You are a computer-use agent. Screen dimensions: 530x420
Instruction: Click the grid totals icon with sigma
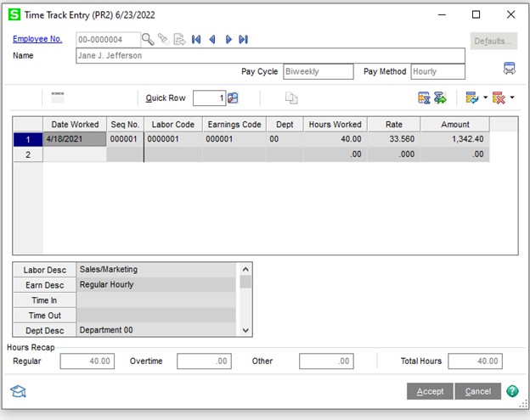coord(424,98)
